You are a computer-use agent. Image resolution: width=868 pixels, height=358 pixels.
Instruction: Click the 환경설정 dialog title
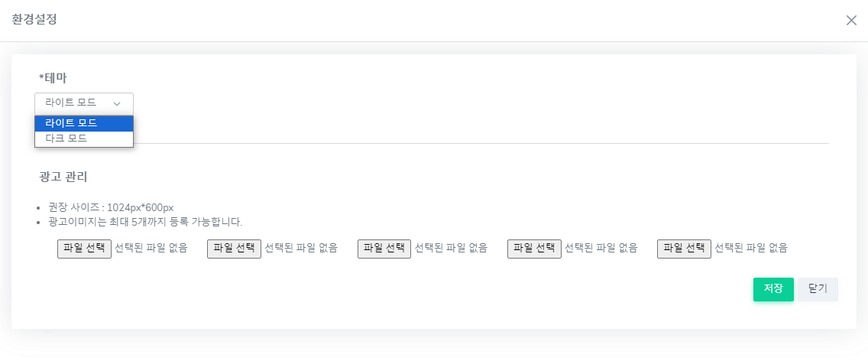tap(34, 19)
